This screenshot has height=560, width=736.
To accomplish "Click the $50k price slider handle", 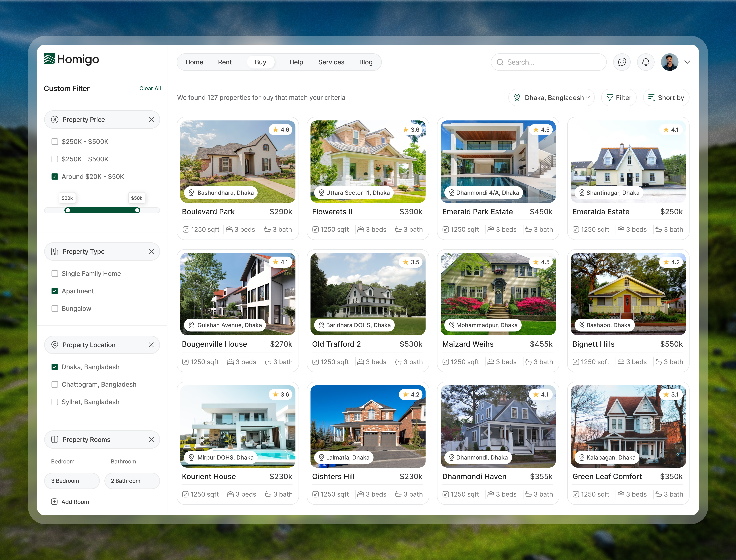I will click(137, 210).
